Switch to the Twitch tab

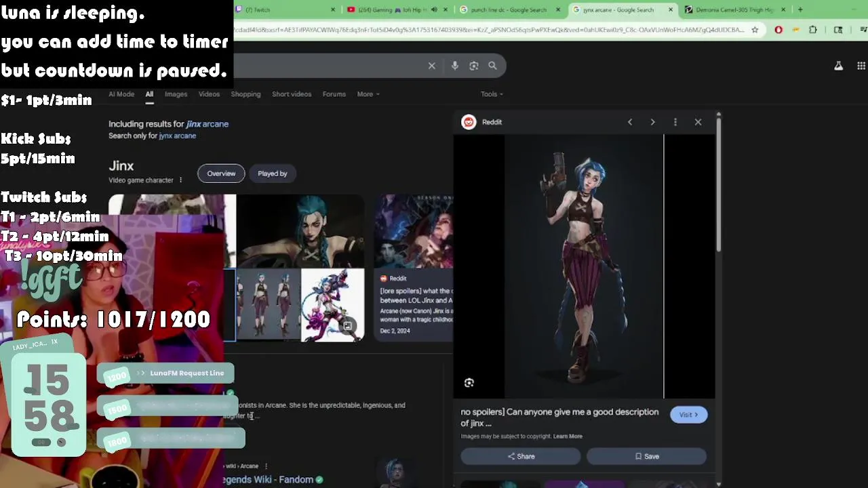[285, 9]
